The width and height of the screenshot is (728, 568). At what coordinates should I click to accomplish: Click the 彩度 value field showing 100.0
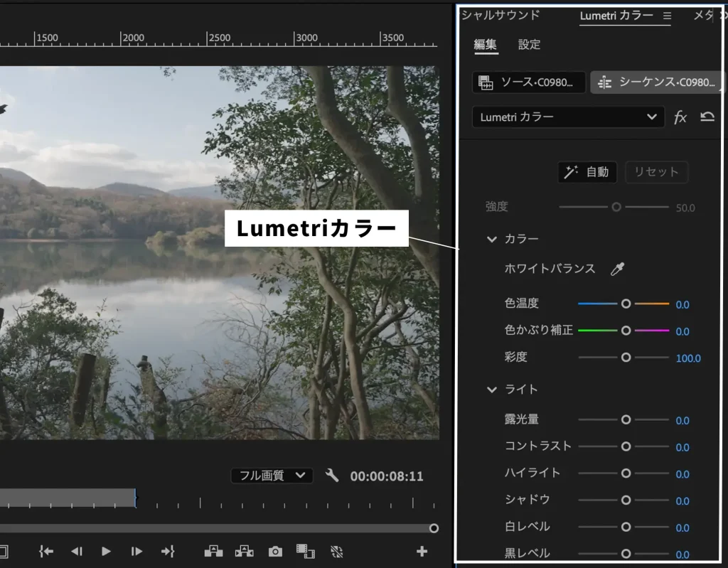pyautogui.click(x=687, y=358)
